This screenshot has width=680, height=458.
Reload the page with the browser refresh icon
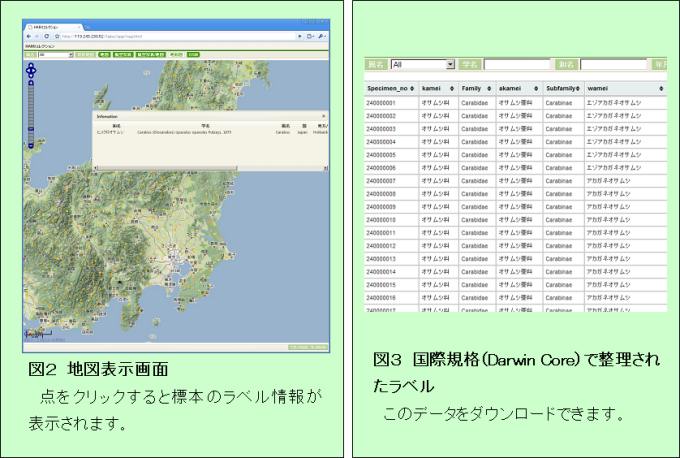[x=48, y=35]
